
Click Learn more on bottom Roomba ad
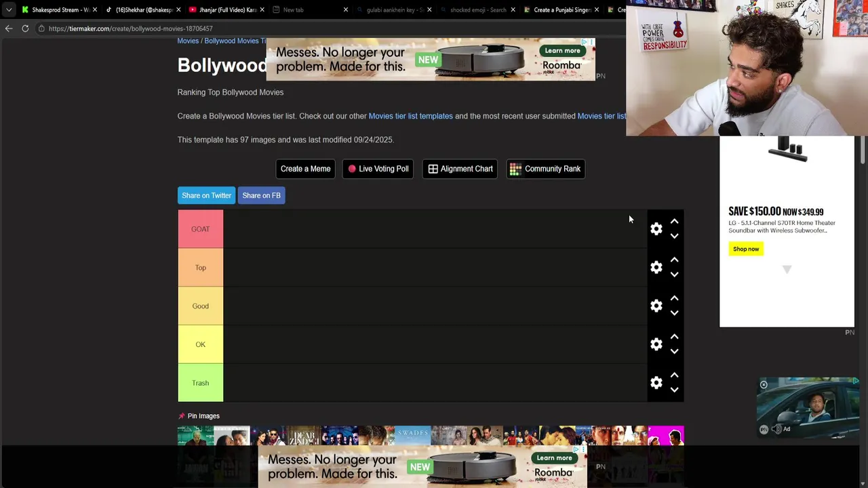click(x=554, y=458)
